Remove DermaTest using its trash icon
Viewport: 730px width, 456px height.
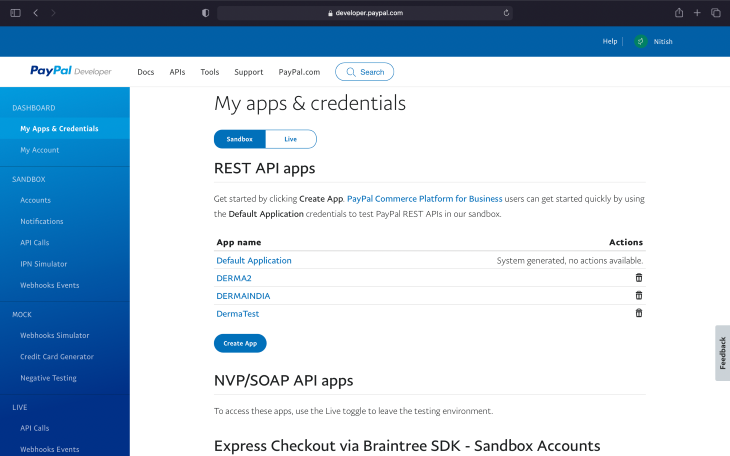(639, 314)
